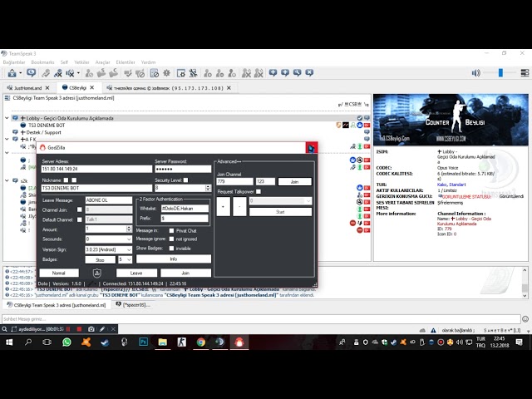Screen dimensions: 532x399
Task: Open the Bağlantılar menu
Action: click(x=14, y=62)
